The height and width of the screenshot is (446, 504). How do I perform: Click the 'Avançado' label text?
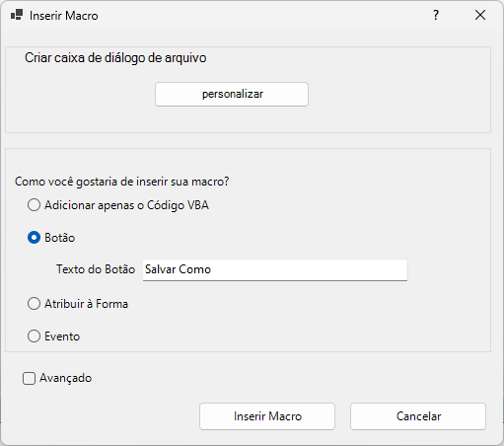click(x=66, y=378)
